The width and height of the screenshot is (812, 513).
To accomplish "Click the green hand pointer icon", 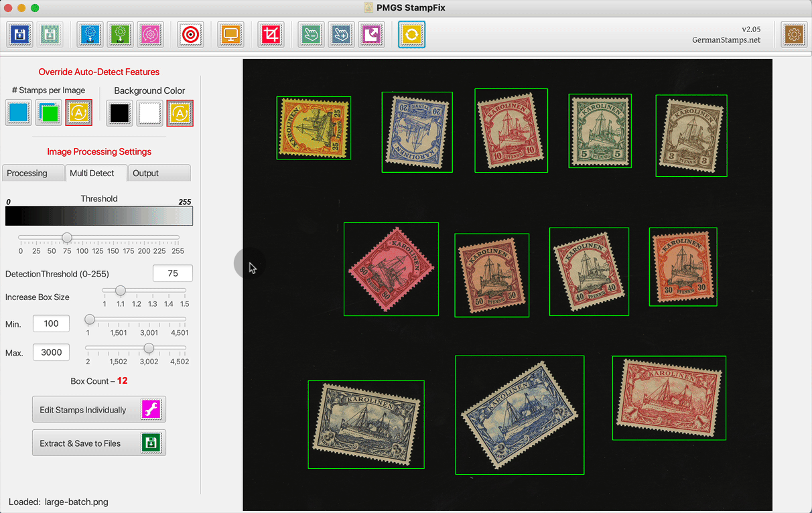I will [x=312, y=34].
